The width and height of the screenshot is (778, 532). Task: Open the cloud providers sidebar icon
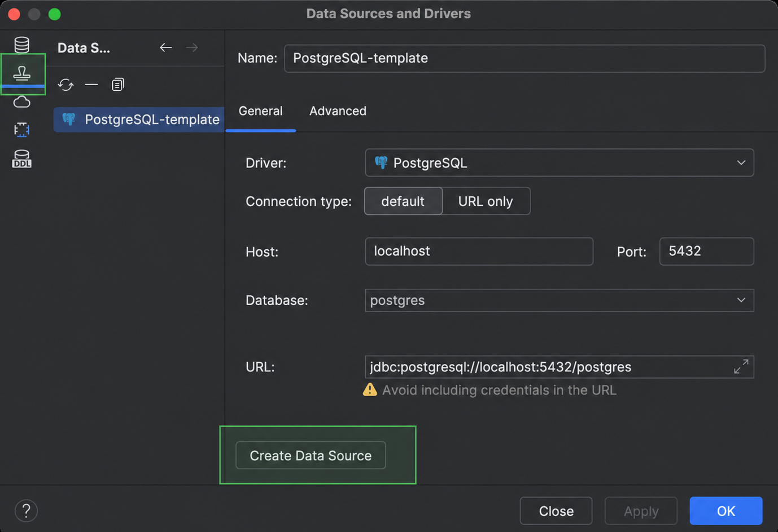click(22, 102)
